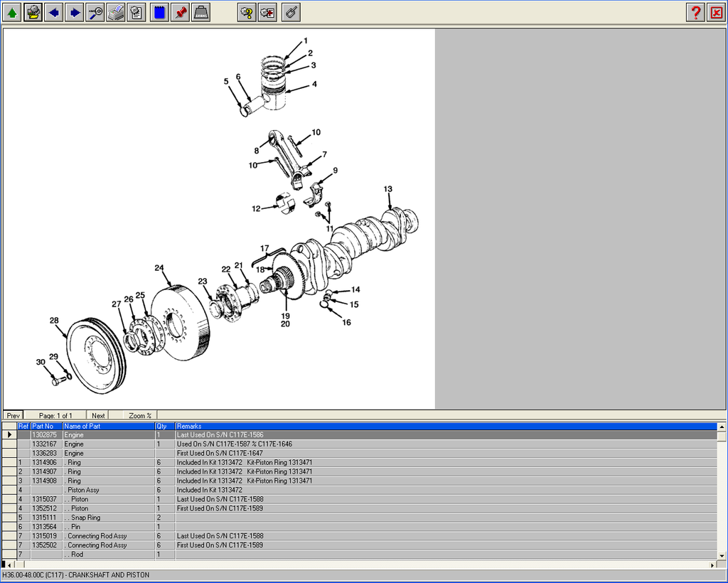Click the Zoom % button

coord(140,415)
